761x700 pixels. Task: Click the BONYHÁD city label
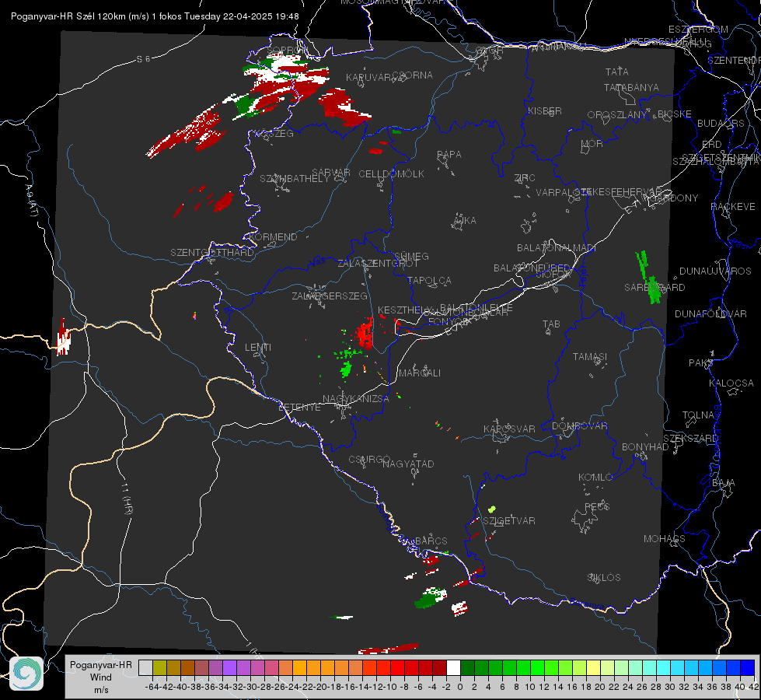point(645,446)
